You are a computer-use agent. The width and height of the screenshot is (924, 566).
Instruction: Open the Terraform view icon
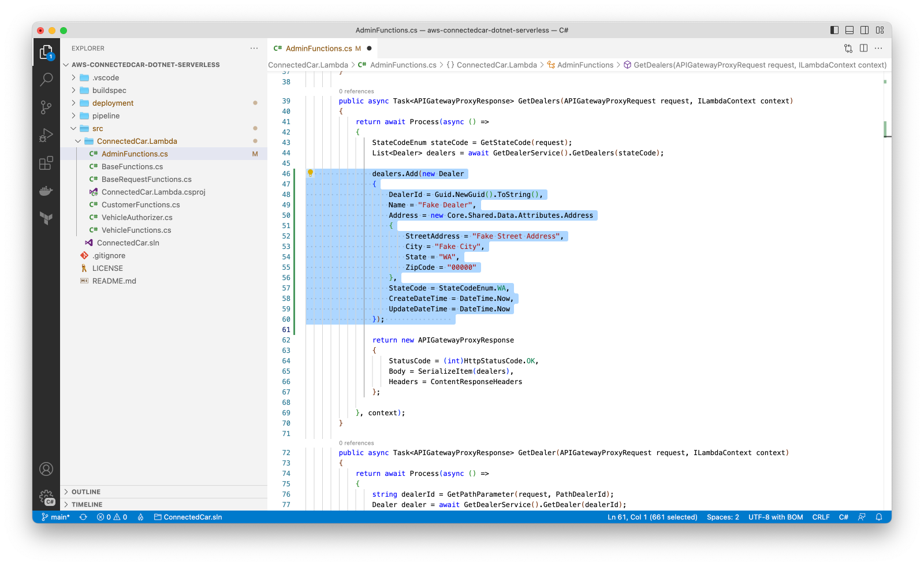point(46,218)
